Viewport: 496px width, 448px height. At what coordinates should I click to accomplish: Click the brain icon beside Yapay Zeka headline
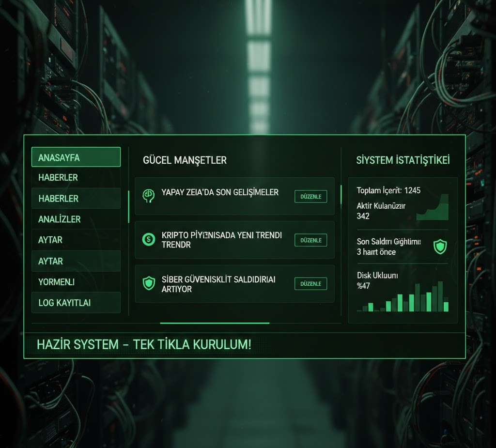point(148,195)
